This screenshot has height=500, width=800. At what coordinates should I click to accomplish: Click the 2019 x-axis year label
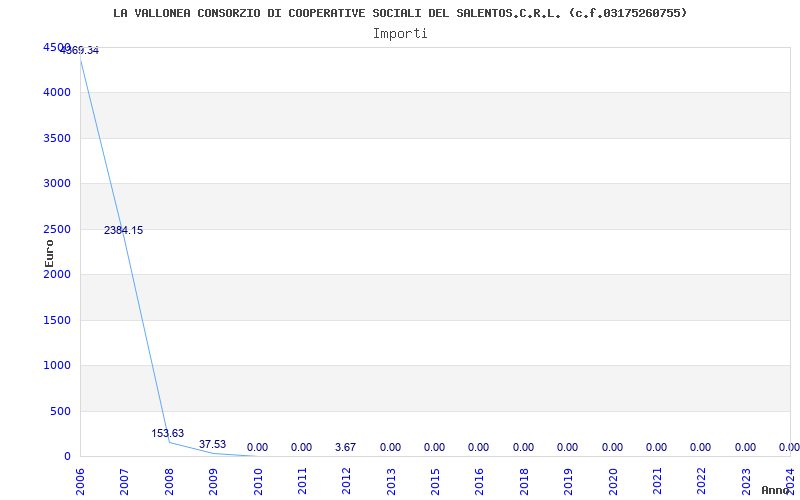coord(568,481)
